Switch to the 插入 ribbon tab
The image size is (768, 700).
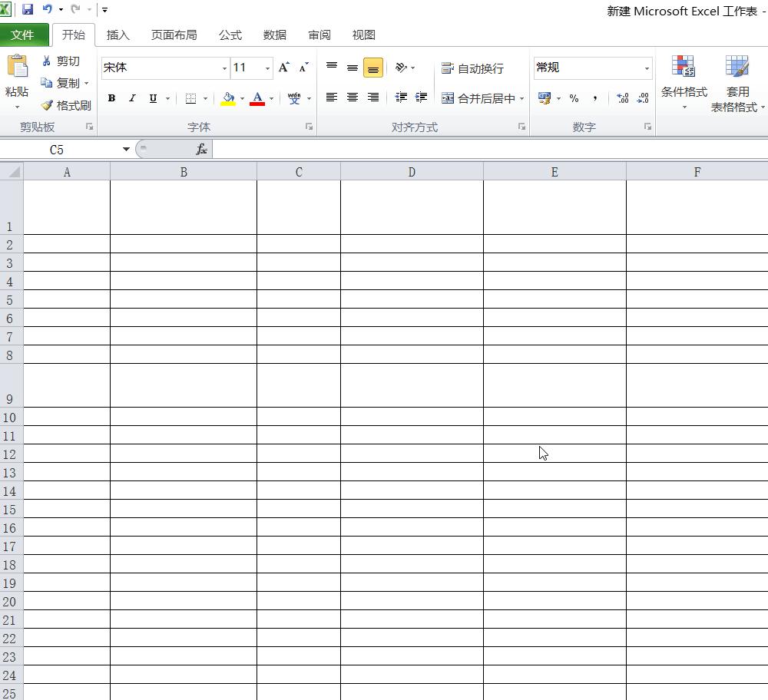coord(119,35)
